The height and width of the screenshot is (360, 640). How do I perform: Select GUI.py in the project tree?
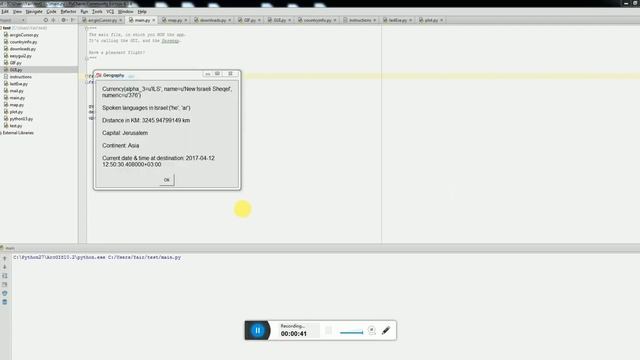(16, 70)
